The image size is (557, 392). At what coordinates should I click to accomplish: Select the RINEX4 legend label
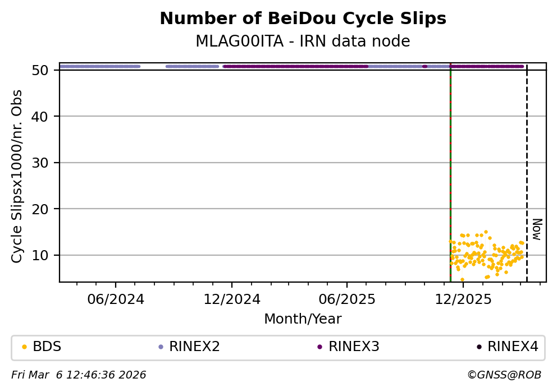pyautogui.click(x=513, y=347)
